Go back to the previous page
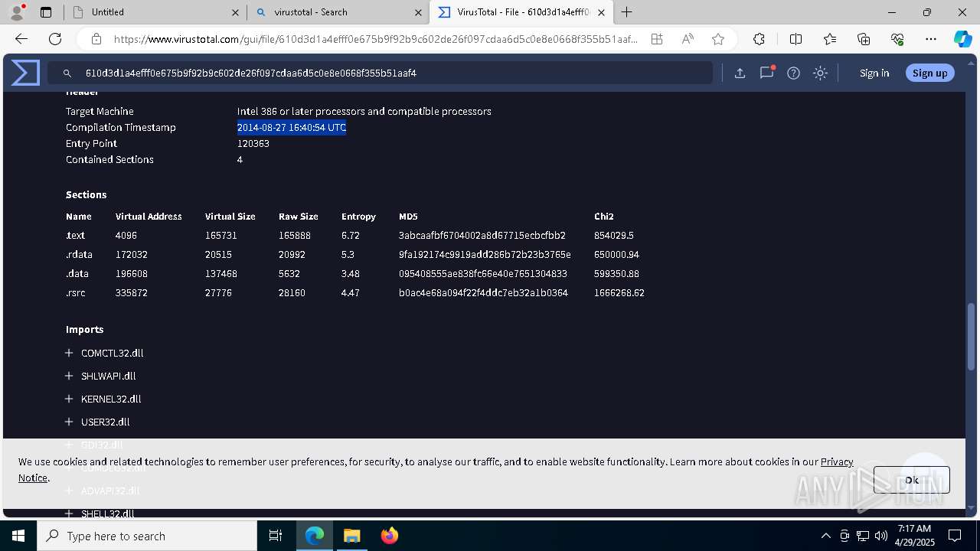 21,39
